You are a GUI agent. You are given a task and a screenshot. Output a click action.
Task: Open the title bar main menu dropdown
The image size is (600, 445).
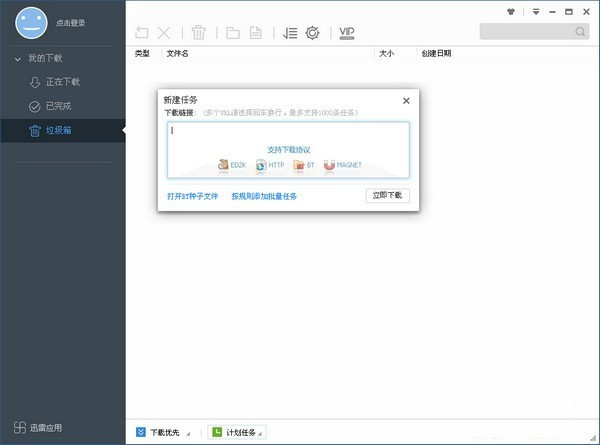click(x=536, y=12)
